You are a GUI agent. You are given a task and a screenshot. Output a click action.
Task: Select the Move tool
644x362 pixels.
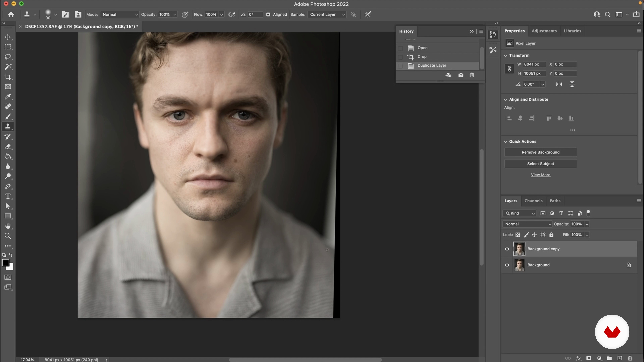(x=8, y=37)
